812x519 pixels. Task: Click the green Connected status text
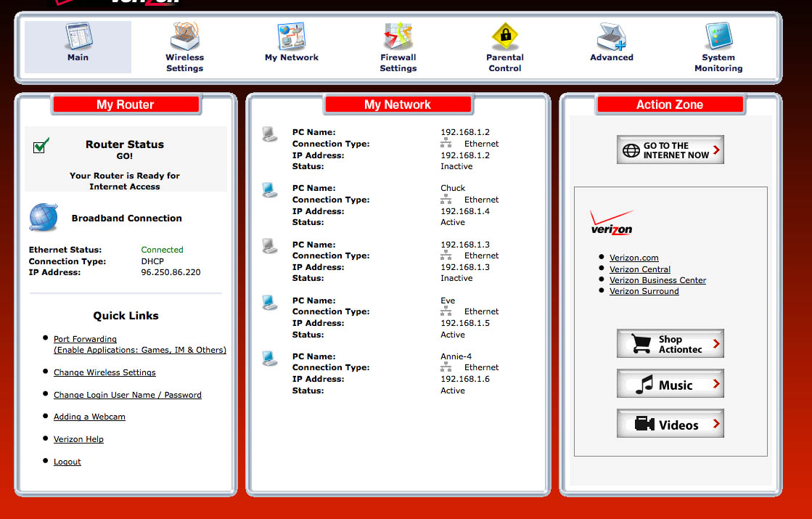[162, 249]
